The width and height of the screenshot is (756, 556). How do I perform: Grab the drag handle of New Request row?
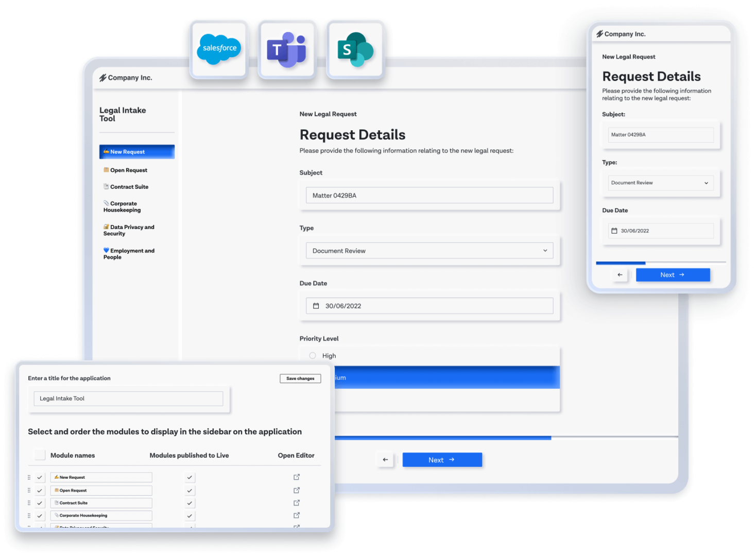click(29, 477)
